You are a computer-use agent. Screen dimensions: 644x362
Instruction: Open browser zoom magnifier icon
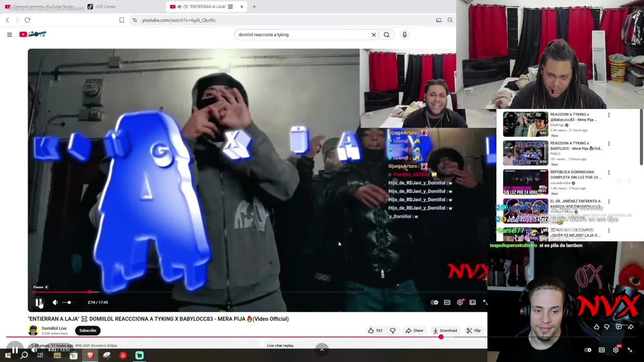(x=450, y=20)
